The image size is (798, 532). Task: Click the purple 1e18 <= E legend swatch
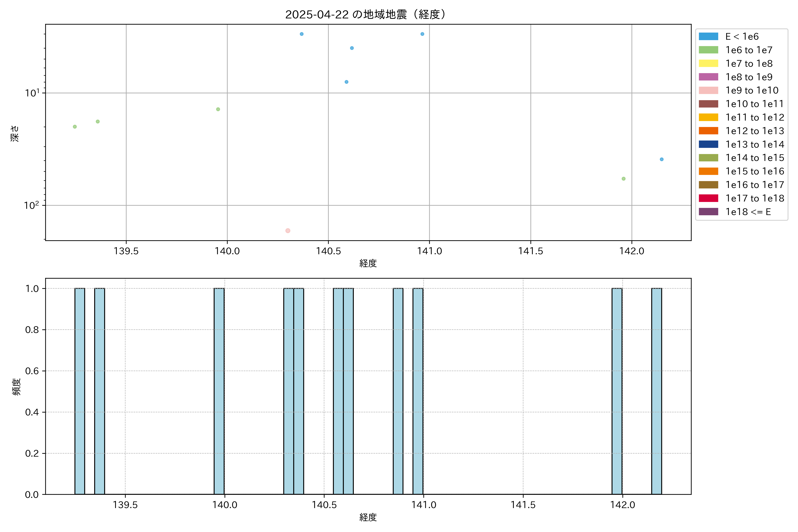pos(708,212)
